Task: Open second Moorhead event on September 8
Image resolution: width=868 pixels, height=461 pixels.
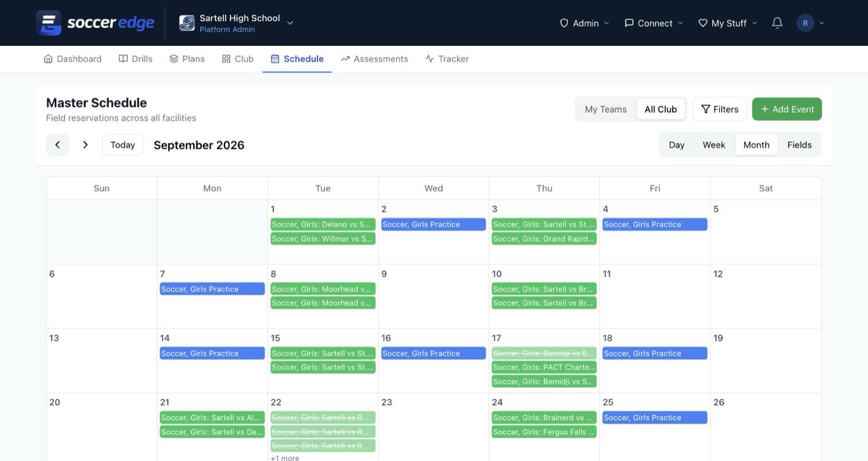Action: pyautogui.click(x=323, y=303)
